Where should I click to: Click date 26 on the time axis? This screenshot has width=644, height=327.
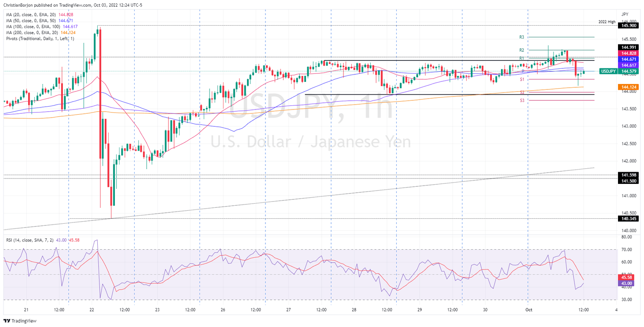click(x=223, y=310)
